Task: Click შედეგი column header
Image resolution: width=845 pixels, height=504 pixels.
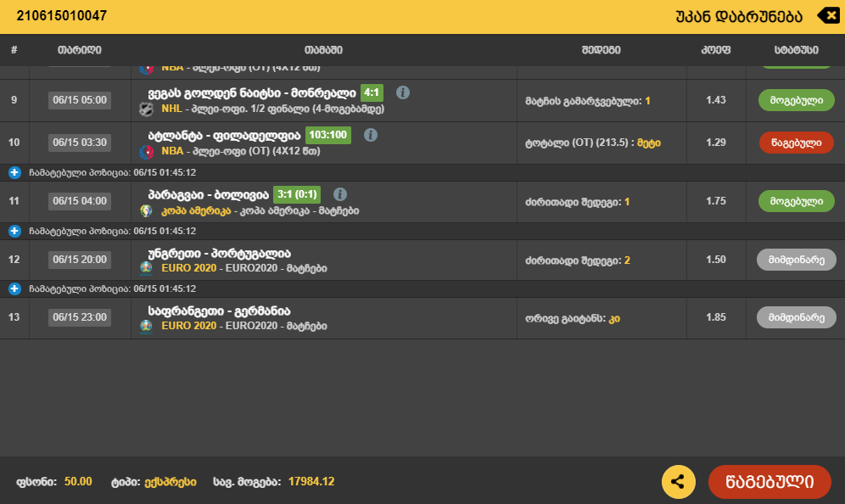Action: 601,49
